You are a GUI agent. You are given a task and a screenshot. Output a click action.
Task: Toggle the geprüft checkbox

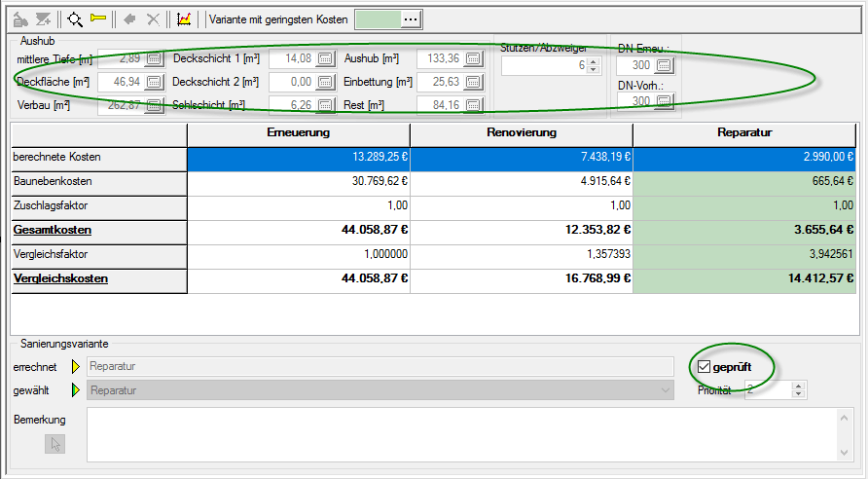click(705, 367)
